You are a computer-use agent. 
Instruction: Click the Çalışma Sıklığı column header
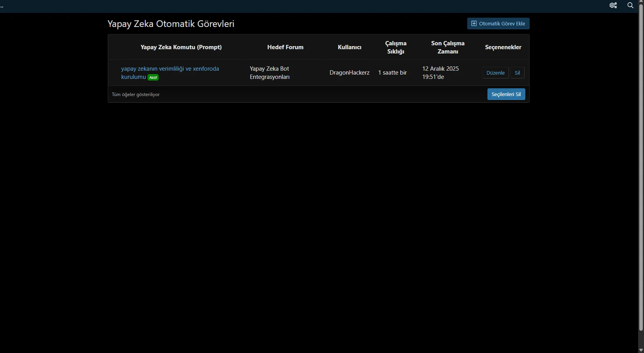click(x=396, y=47)
